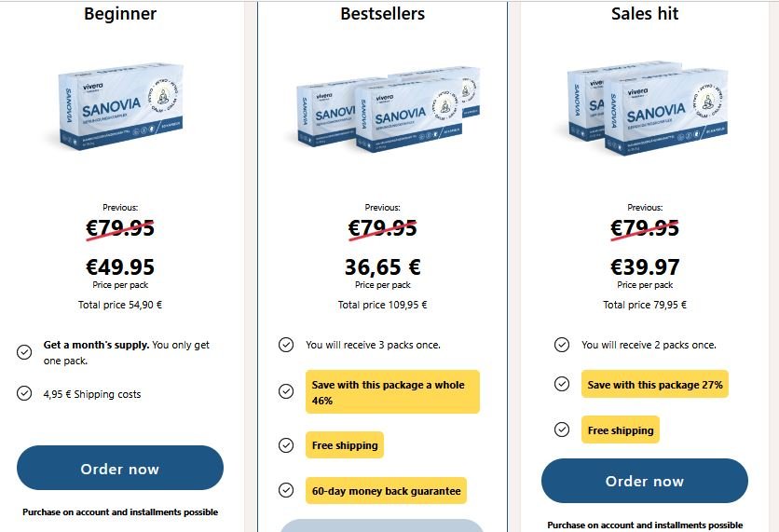Screen dimensions: 779x532
Task: Click checkmark icon next to 4,95 € Shipping costs
Action: click(x=24, y=393)
